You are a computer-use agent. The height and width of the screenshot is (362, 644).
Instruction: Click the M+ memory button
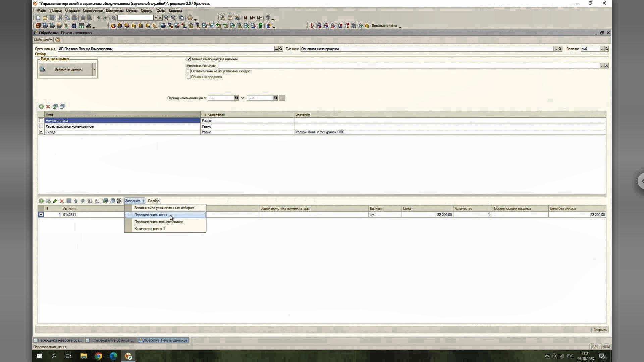[x=252, y=18]
